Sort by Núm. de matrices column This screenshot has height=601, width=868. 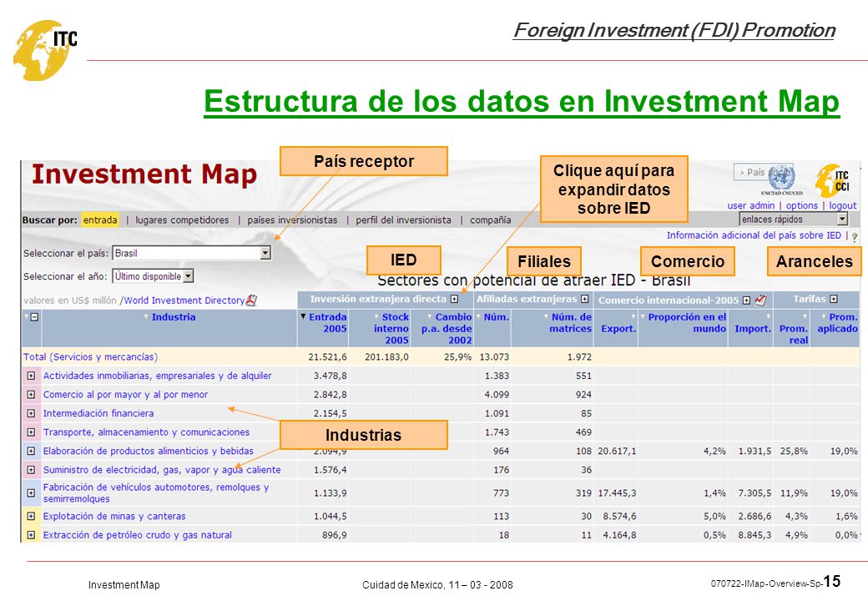point(569,323)
